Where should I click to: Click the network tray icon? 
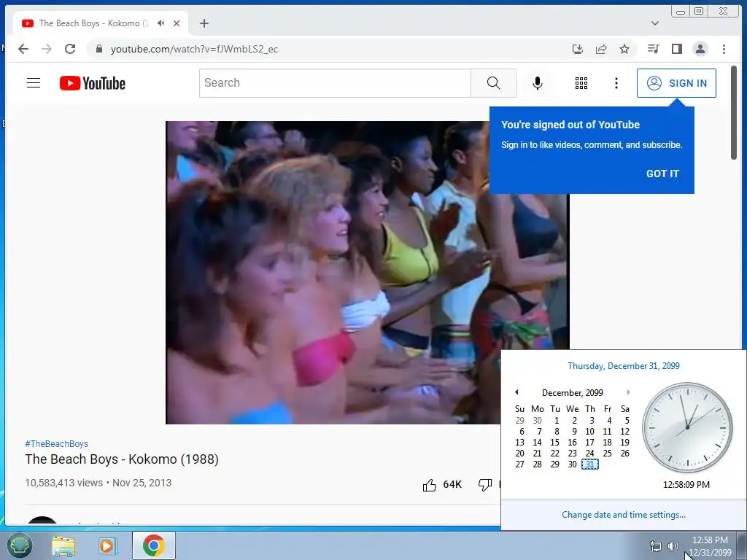pyautogui.click(x=656, y=546)
